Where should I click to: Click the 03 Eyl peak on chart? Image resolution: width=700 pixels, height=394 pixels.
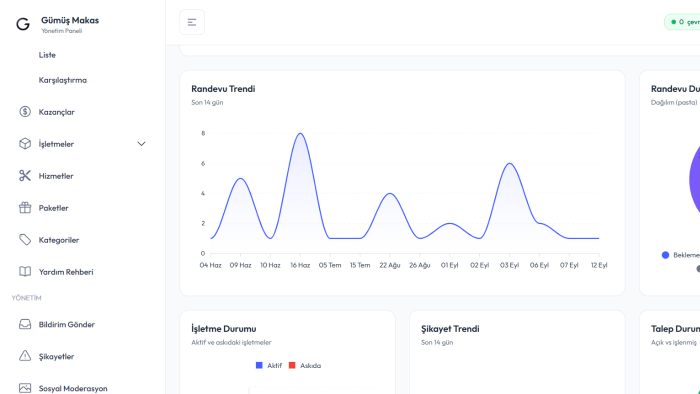[509, 164]
